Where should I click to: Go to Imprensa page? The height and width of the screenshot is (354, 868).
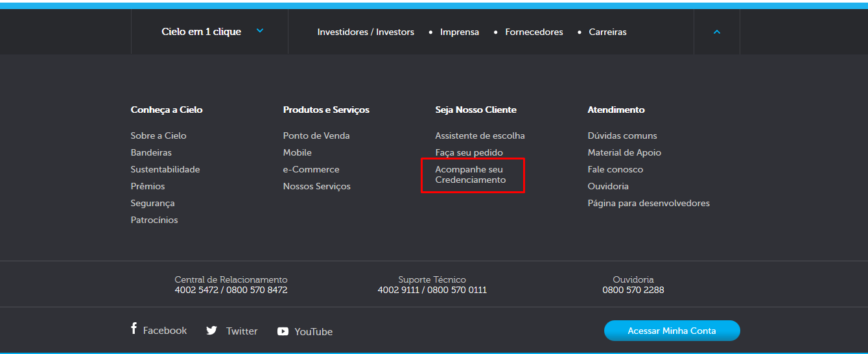click(460, 32)
